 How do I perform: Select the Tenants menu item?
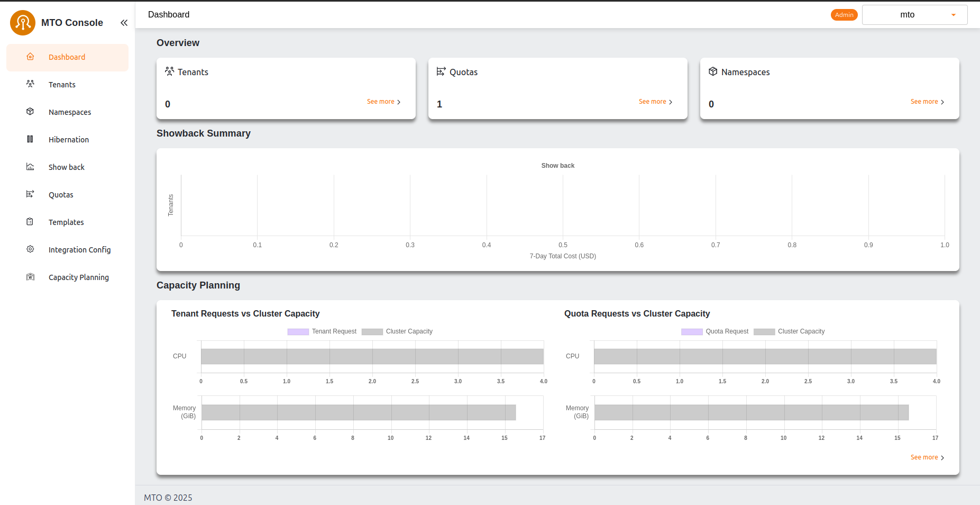[62, 84]
